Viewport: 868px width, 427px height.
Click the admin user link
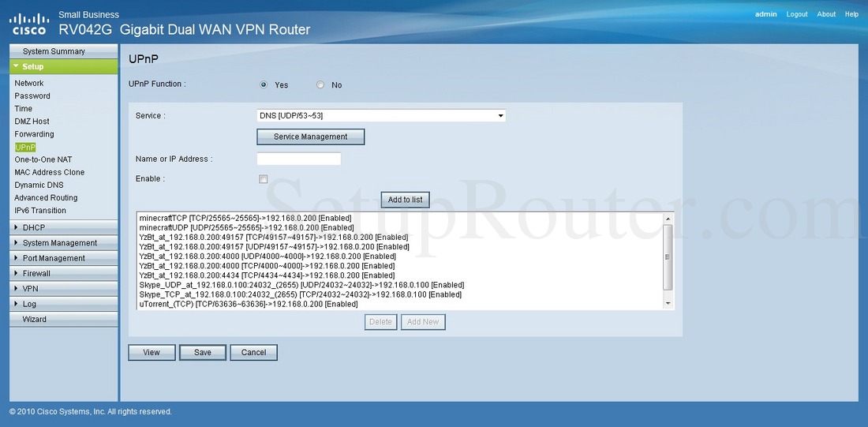pos(766,14)
